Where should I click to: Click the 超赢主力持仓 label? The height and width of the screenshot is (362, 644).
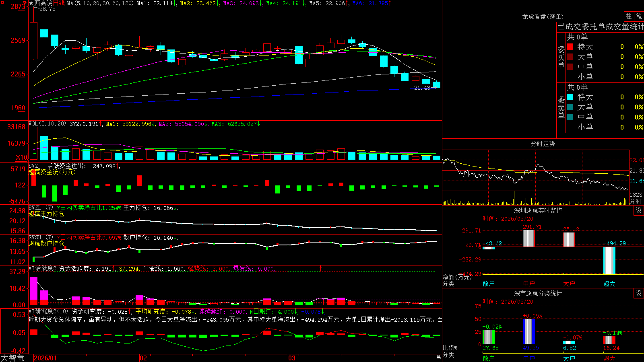point(46,214)
